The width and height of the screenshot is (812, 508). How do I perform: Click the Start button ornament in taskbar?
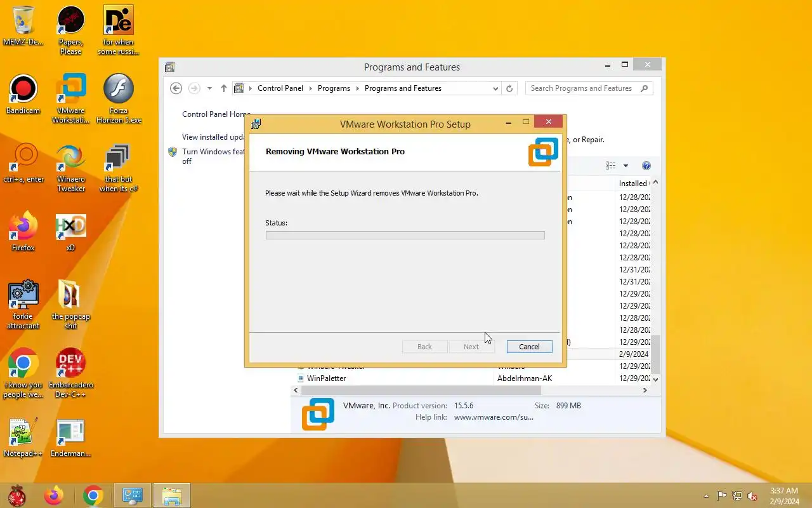[16, 495]
